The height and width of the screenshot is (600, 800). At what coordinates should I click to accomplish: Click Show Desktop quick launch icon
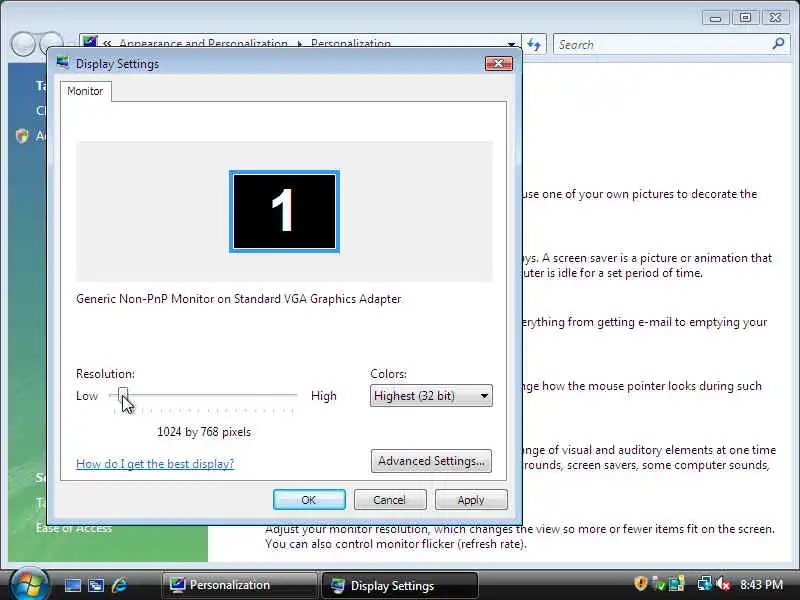(72, 585)
